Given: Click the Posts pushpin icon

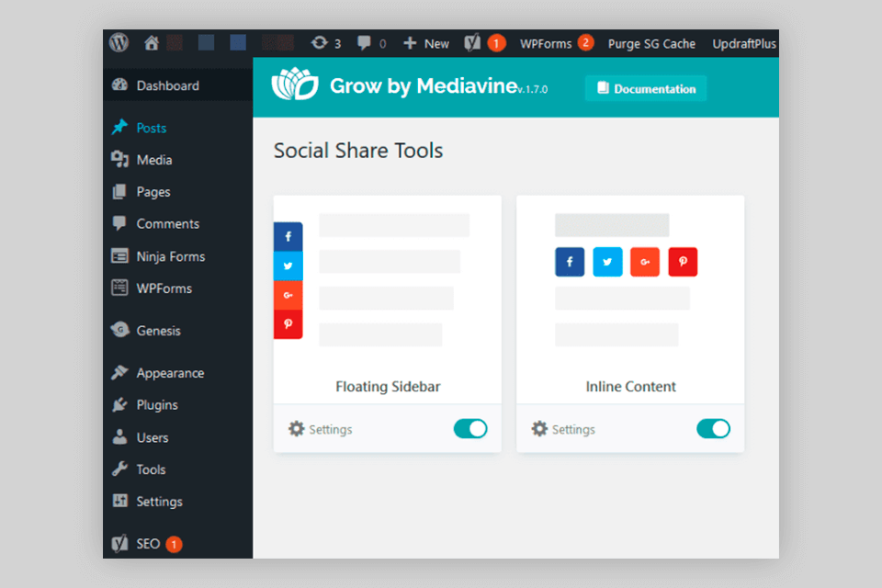Looking at the screenshot, I should coord(119,127).
